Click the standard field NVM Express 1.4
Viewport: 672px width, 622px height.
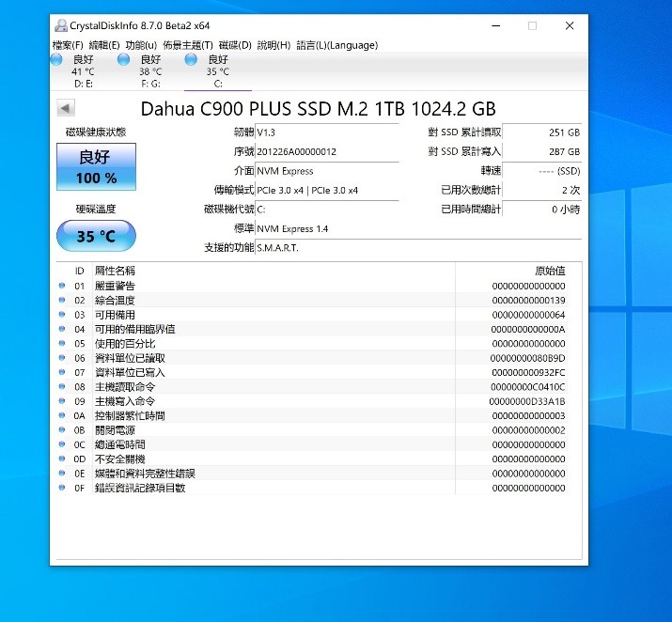(x=418, y=228)
